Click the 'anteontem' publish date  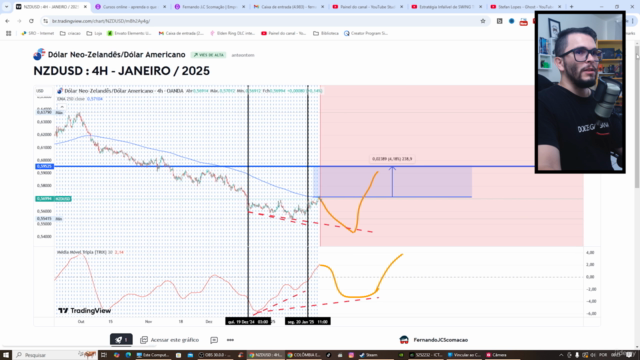(243, 55)
